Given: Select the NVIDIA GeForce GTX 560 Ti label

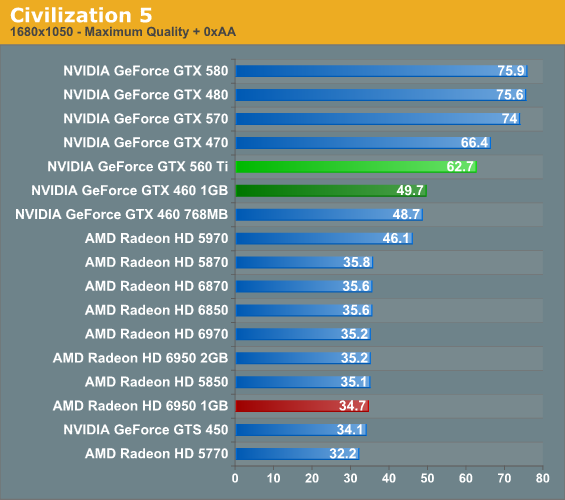Looking at the screenshot, I should click(138, 167).
